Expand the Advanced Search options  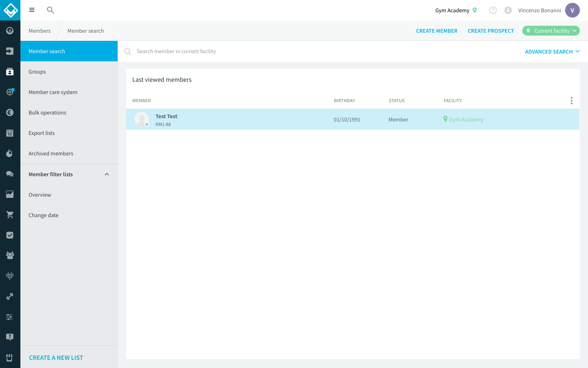click(552, 52)
